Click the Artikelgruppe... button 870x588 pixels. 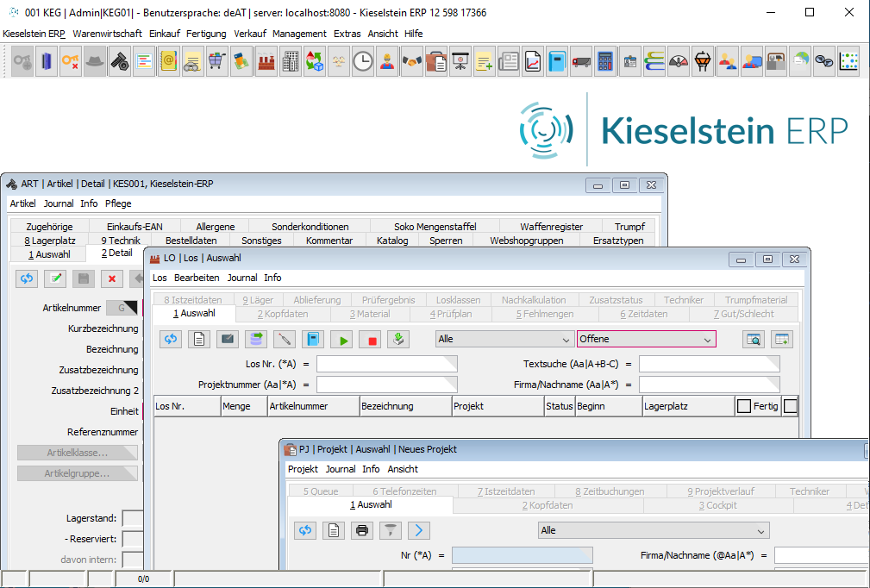[78, 473]
